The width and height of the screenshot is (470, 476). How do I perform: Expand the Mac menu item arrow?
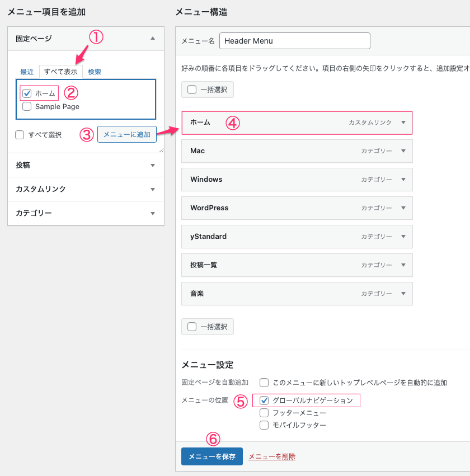click(x=403, y=151)
